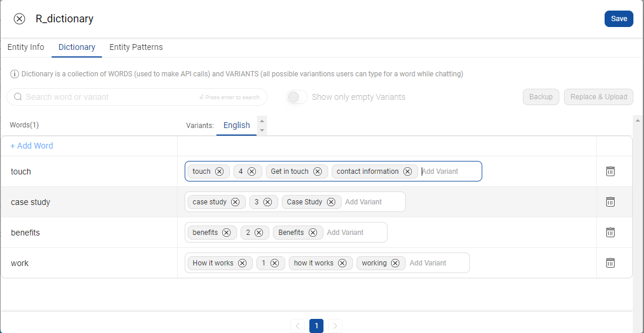Image resolution: width=644 pixels, height=333 pixels.
Task: Remove the capitalized 'Case Study' variant
Action: pos(332,202)
